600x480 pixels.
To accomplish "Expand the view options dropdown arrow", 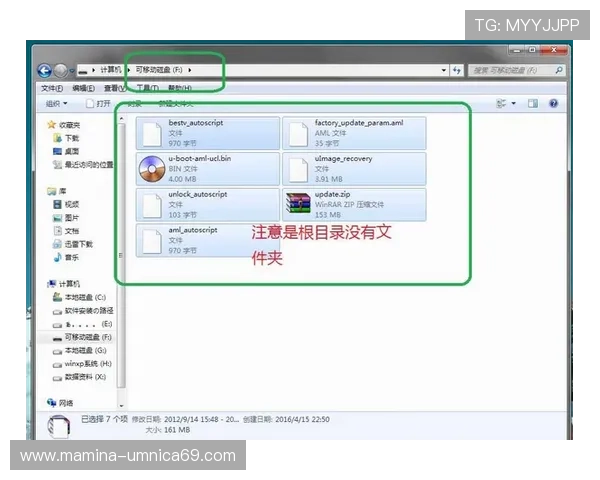I will pos(514,103).
